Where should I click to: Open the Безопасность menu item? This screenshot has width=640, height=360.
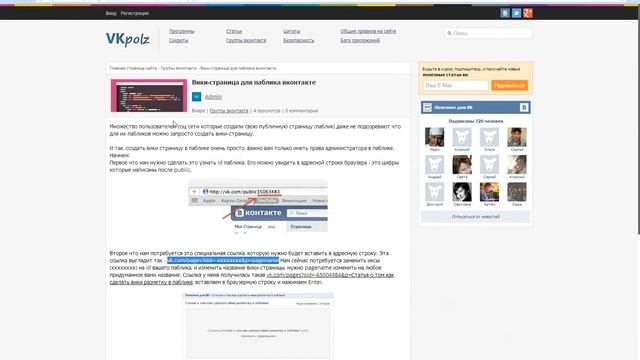pos(299,40)
